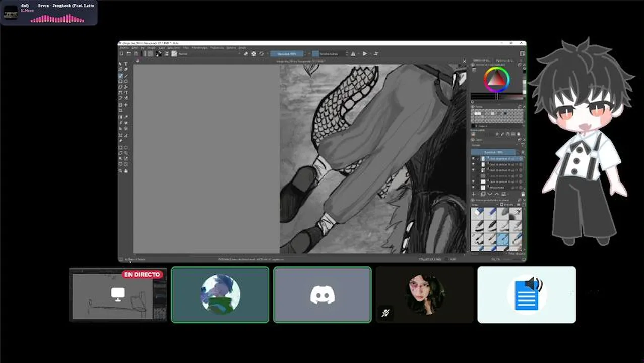Viewport: 644px width, 363px height.
Task: Open the Ventana menu
Action: pos(231,48)
